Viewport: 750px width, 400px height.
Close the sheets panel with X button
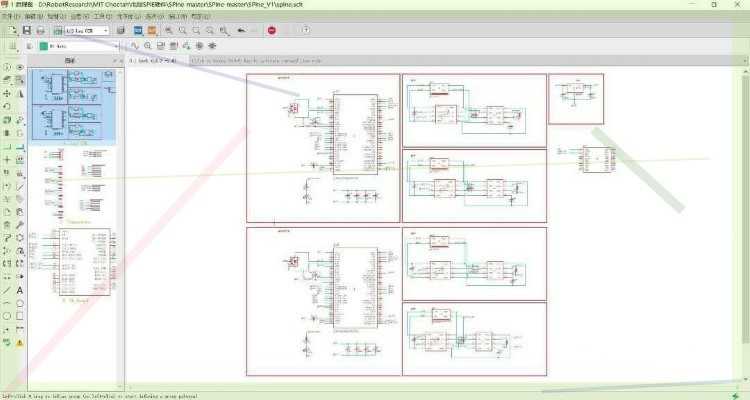pyautogui.click(x=121, y=61)
